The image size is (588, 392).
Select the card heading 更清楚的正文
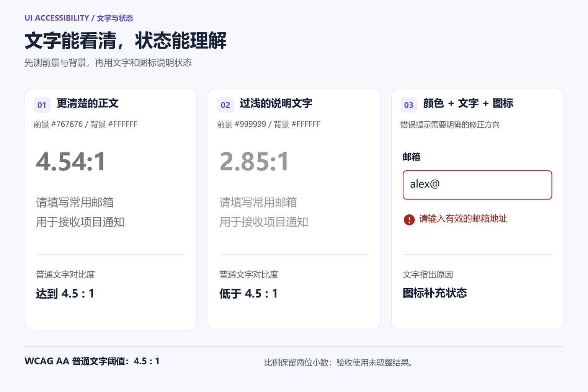[88, 103]
